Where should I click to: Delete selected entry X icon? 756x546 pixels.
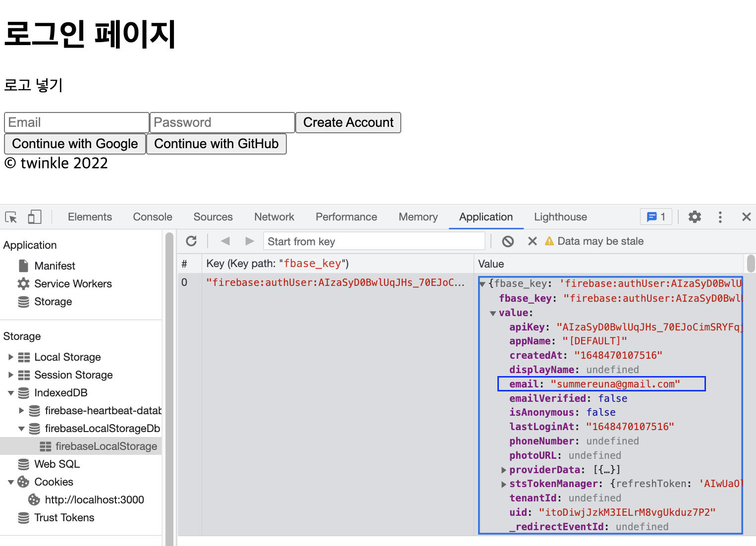click(x=533, y=241)
